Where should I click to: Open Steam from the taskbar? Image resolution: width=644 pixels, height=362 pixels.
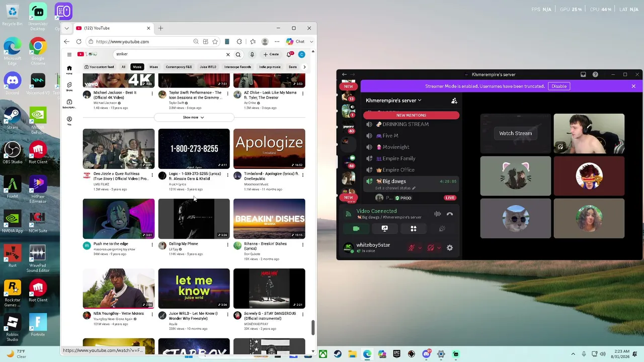tap(338, 354)
